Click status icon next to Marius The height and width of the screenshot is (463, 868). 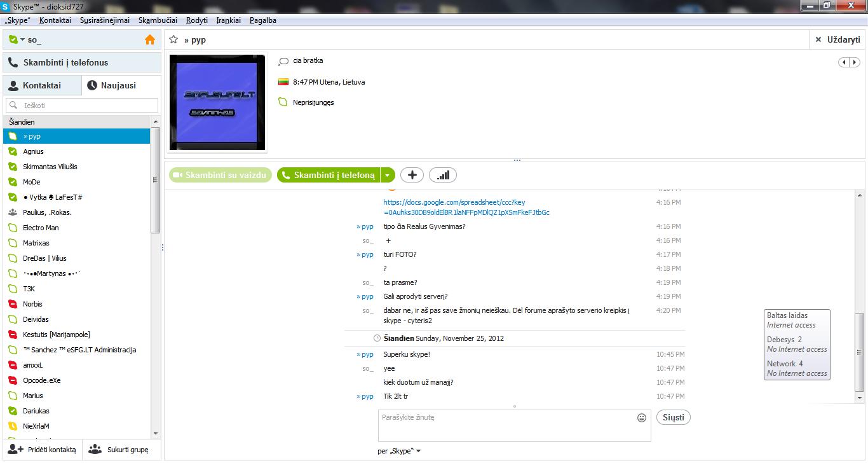coord(13,396)
